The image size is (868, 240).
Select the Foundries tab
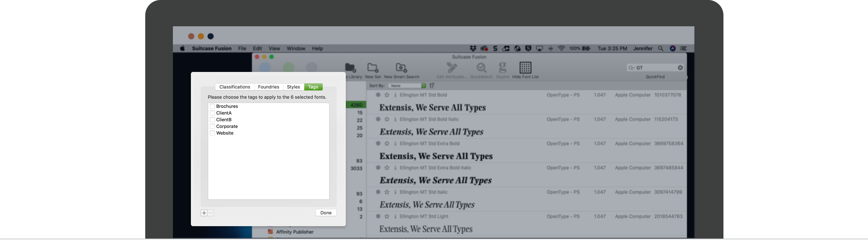pyautogui.click(x=268, y=87)
